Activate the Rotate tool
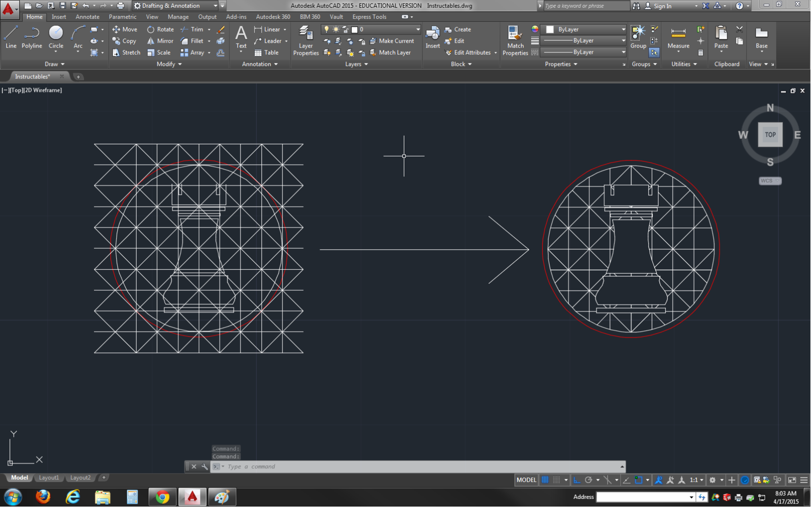 (x=160, y=30)
